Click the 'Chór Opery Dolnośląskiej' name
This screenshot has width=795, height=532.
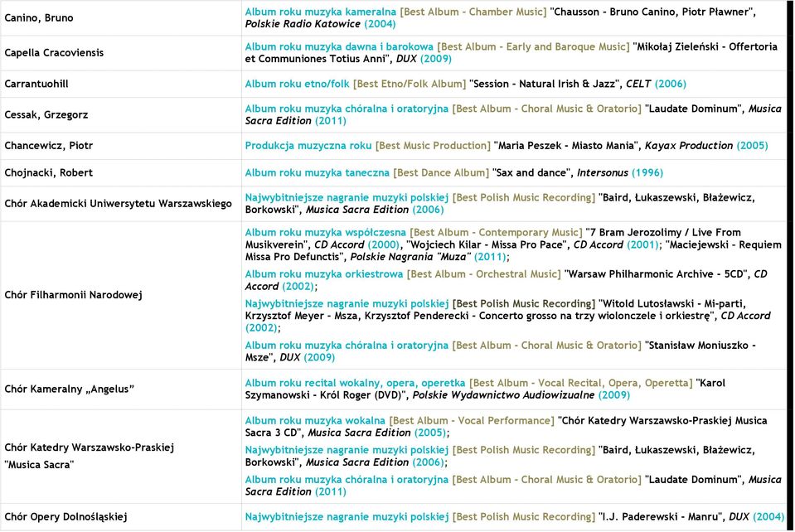coord(66,517)
